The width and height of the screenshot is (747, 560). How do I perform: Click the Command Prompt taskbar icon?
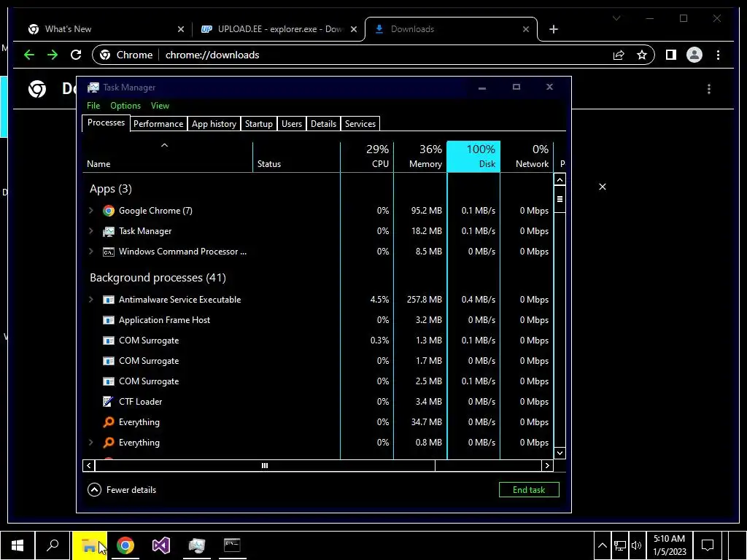(232, 545)
